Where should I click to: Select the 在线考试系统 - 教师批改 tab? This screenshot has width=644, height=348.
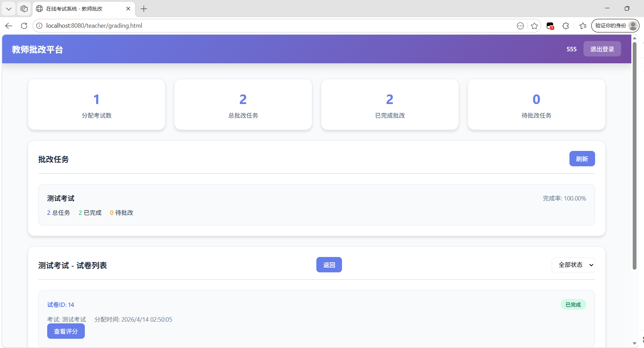point(79,9)
